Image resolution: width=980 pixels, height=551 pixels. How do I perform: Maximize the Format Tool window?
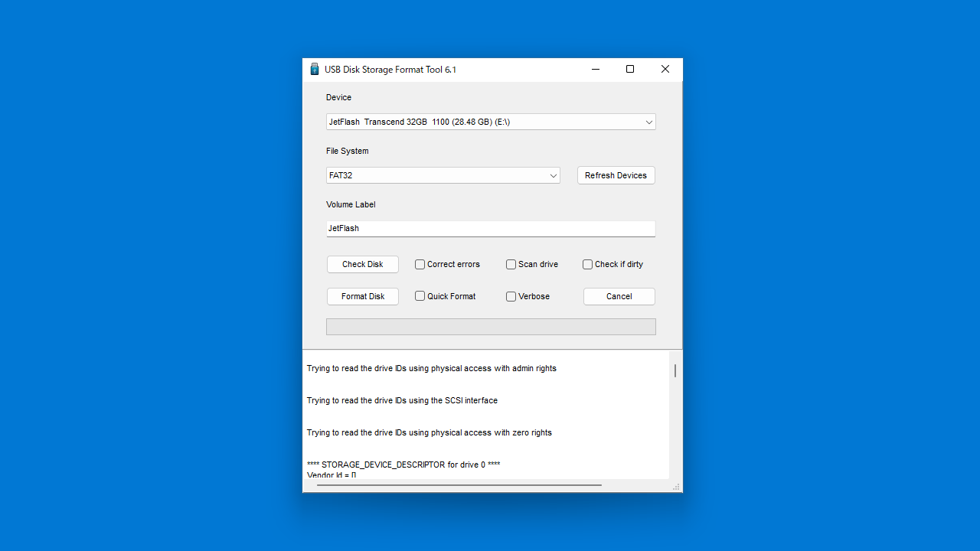click(630, 70)
